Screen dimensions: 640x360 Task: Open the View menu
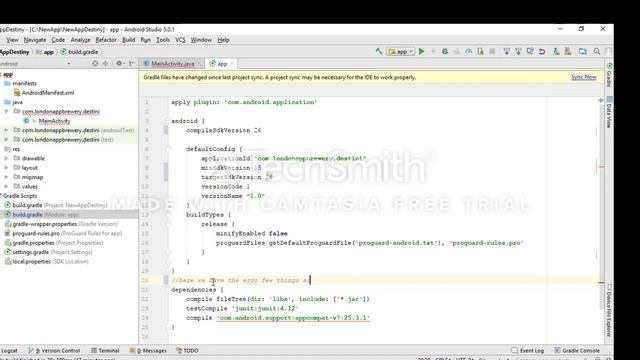pyautogui.click(x=12, y=40)
